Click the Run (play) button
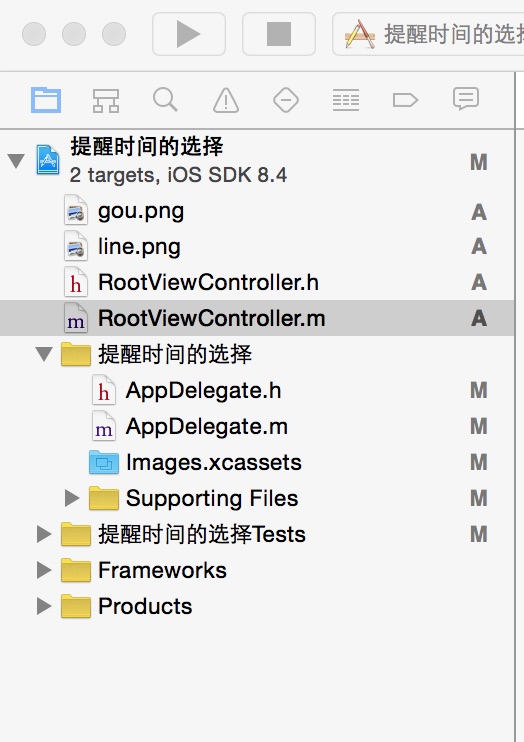 point(188,34)
